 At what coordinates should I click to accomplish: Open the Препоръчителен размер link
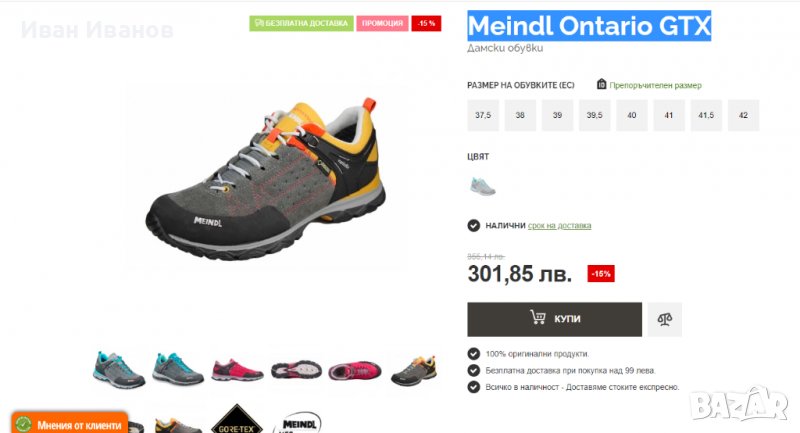[x=655, y=85]
